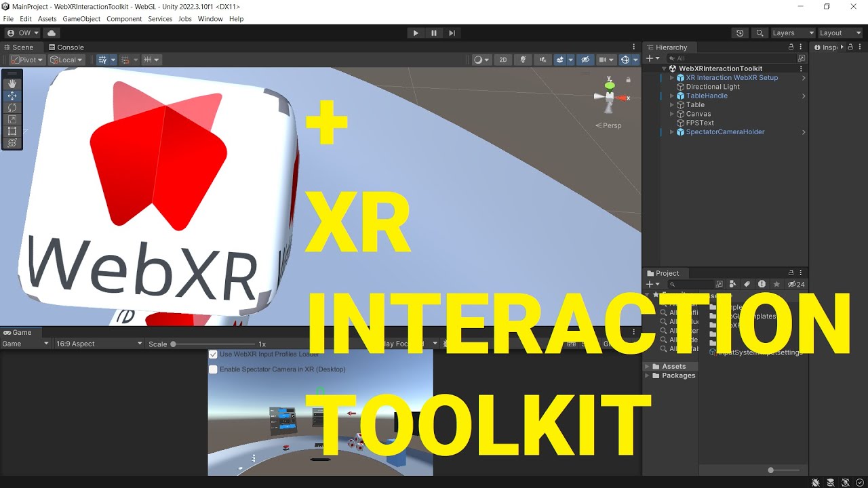Open Assets menu
The height and width of the screenshot is (488, 868).
coord(47,19)
